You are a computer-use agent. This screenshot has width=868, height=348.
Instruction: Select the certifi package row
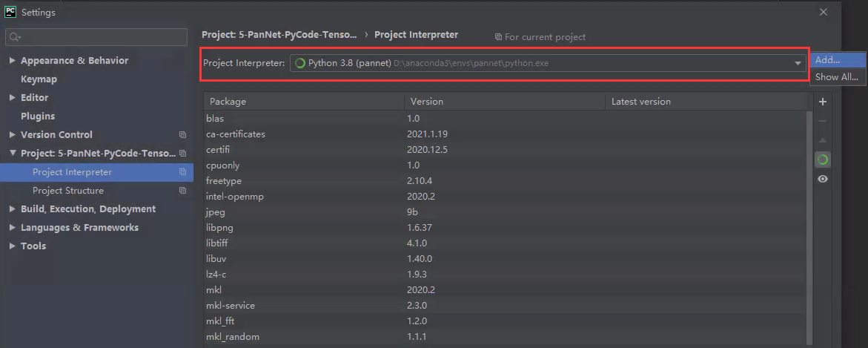pos(506,150)
